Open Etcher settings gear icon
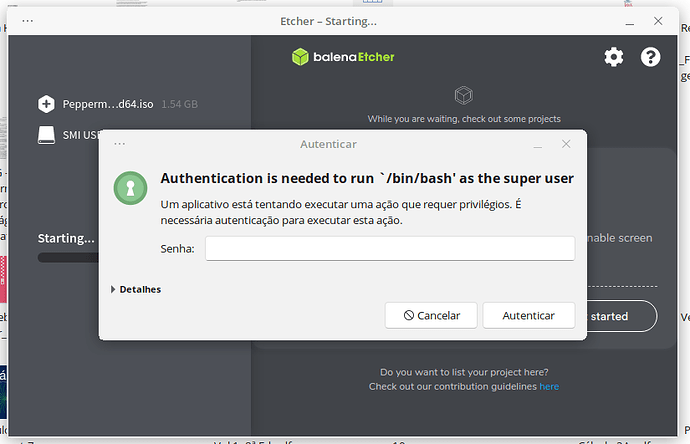This screenshot has width=690, height=444. (x=613, y=57)
